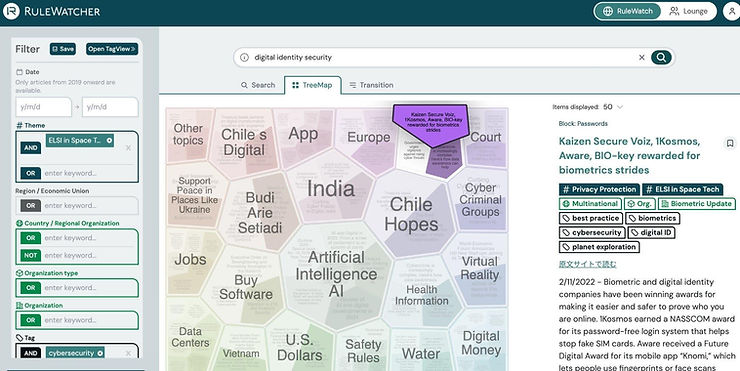The image size is (740, 371).
Task: Clear the Tag AND row
Action: [128, 353]
